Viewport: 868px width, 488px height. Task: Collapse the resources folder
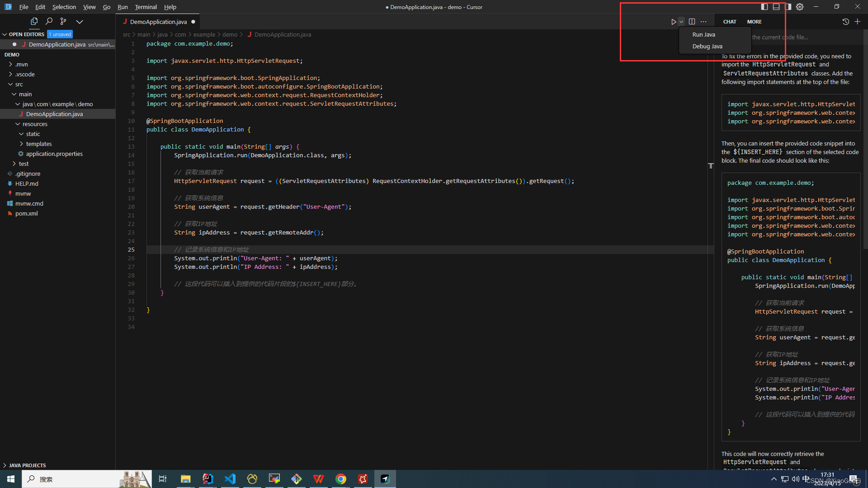pyautogui.click(x=35, y=124)
